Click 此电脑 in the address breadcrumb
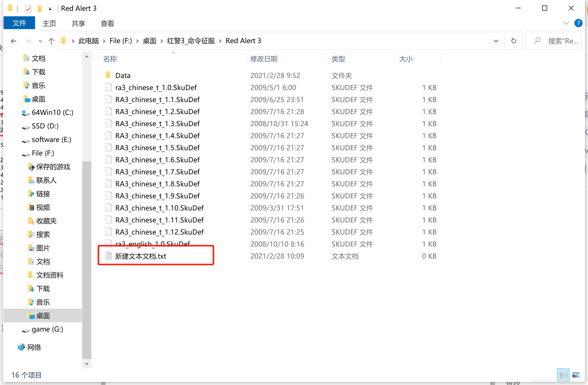The width and height of the screenshot is (588, 385). tap(88, 41)
